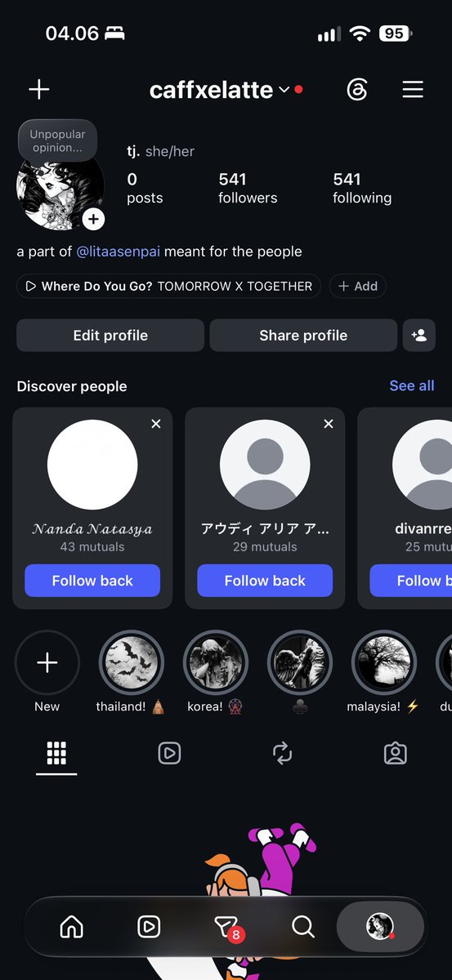The image size is (452, 980).
Task: Create a New story highlight
Action: (47, 662)
